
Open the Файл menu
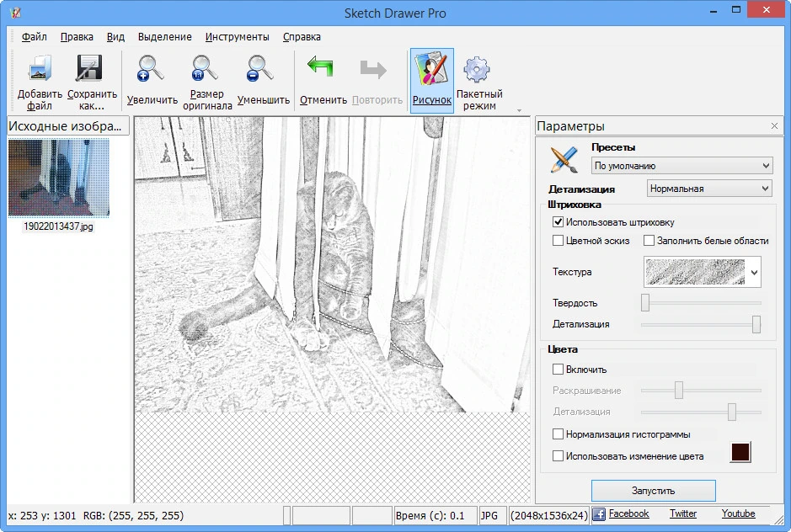(35, 37)
